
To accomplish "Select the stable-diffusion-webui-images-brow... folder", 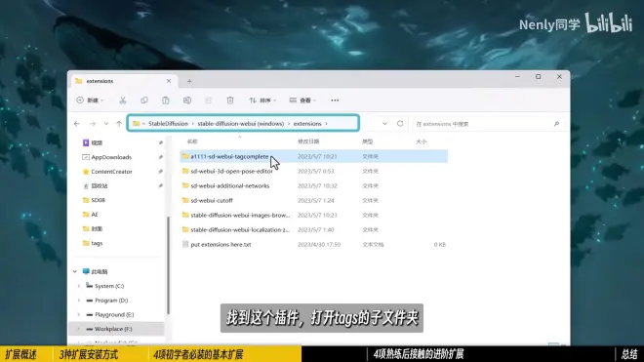I will point(314,215).
